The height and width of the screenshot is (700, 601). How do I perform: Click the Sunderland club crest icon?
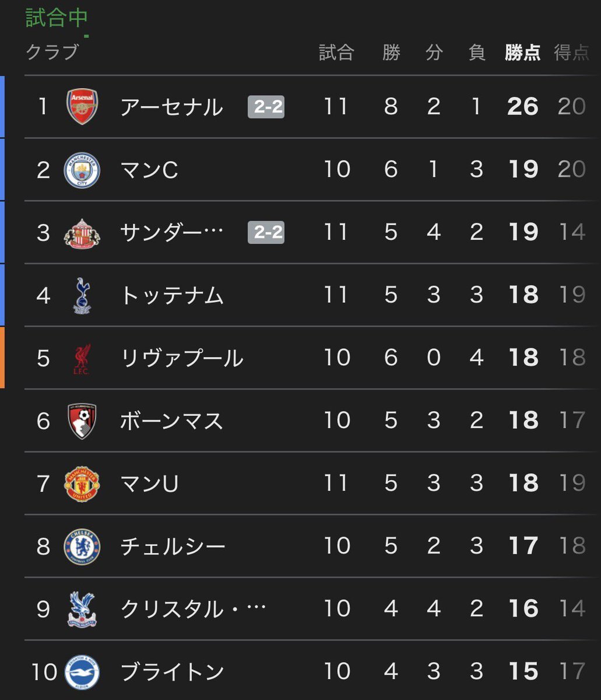click(82, 233)
